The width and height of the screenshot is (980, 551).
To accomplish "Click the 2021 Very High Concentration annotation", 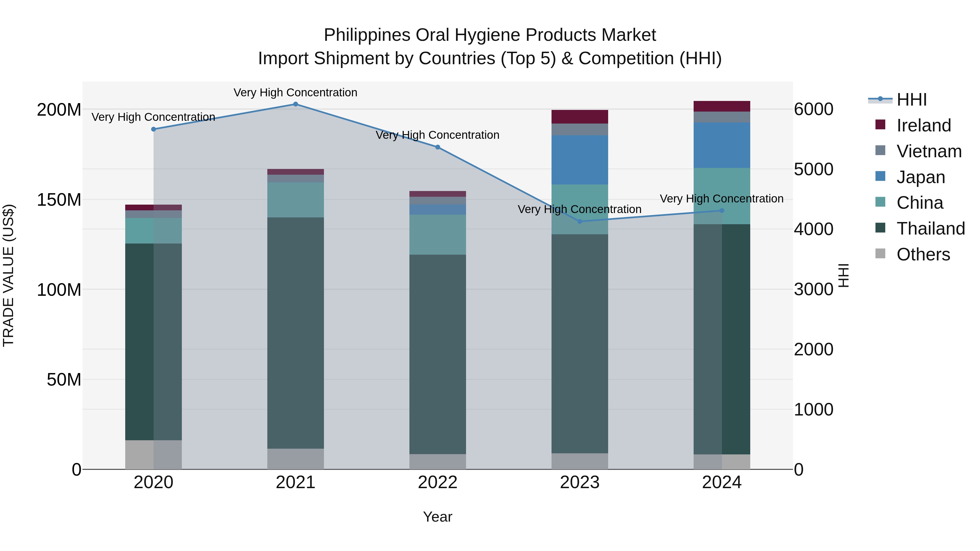I will pos(296,93).
